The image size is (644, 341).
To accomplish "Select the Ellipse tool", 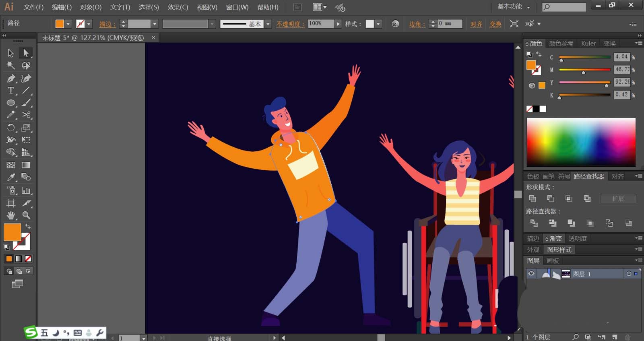I will tap(11, 103).
